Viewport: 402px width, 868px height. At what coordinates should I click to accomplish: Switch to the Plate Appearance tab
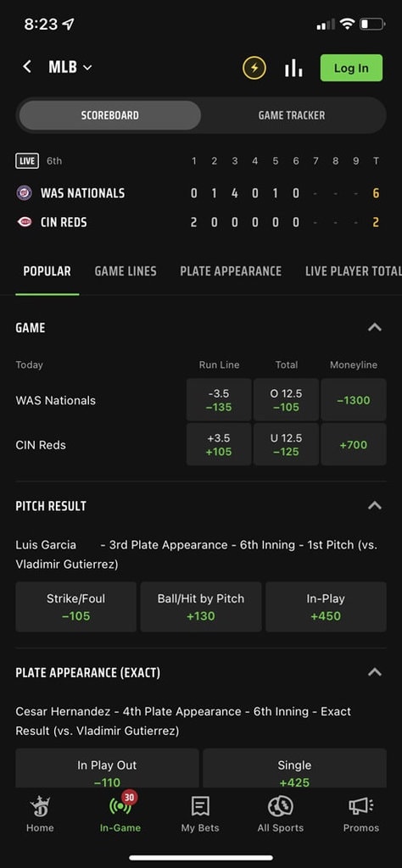pyautogui.click(x=231, y=271)
